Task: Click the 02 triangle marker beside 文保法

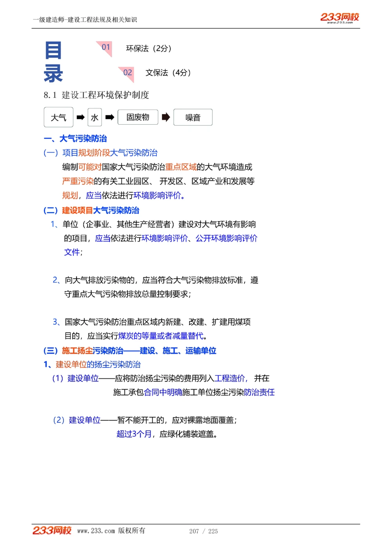Action: (127, 72)
